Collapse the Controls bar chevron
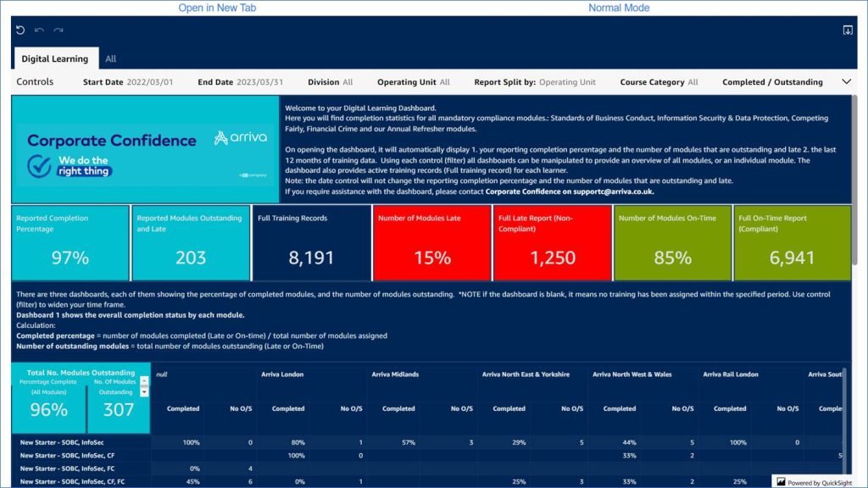This screenshot has height=488, width=868. [x=847, y=82]
